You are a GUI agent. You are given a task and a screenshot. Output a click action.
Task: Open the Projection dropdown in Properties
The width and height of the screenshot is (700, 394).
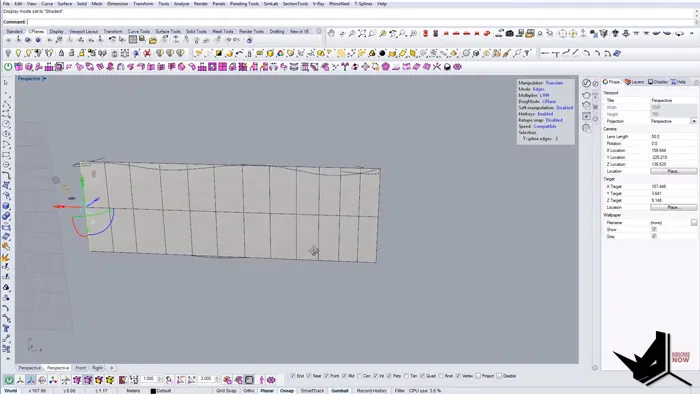[693, 121]
